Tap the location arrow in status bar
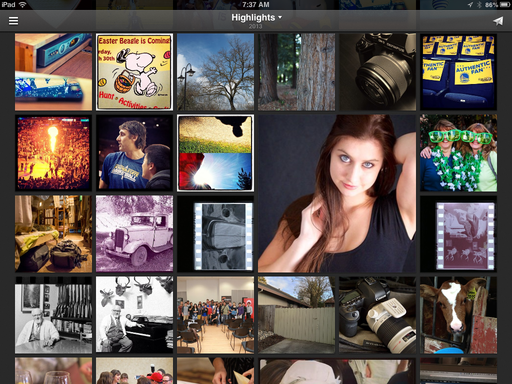Viewport: 512px width, 384px height. tap(470, 4)
